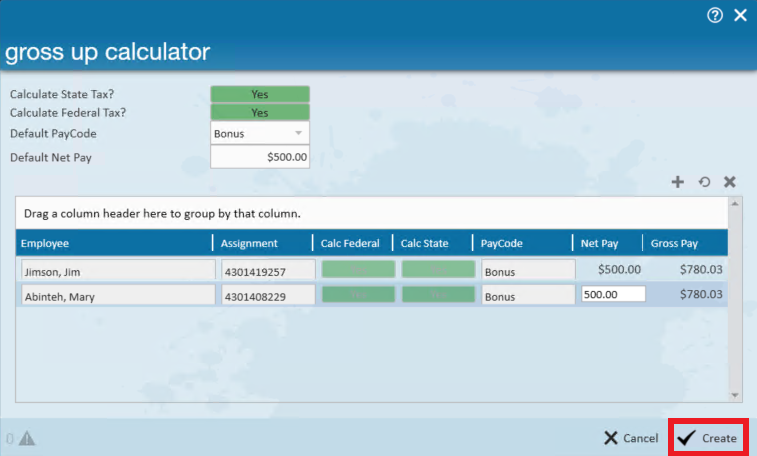Toggle Calc Federal for Jimson, Jim

tap(358, 269)
